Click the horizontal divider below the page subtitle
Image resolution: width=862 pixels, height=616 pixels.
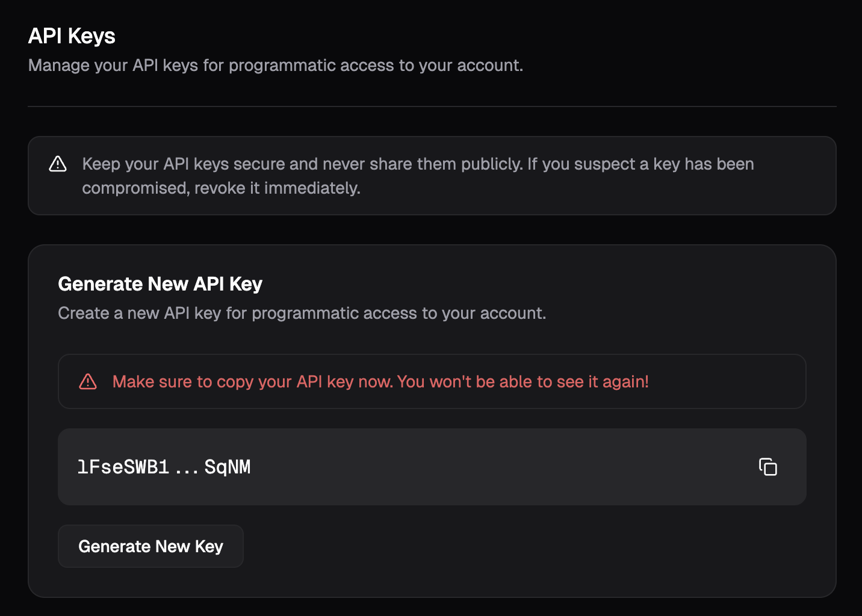(x=432, y=106)
